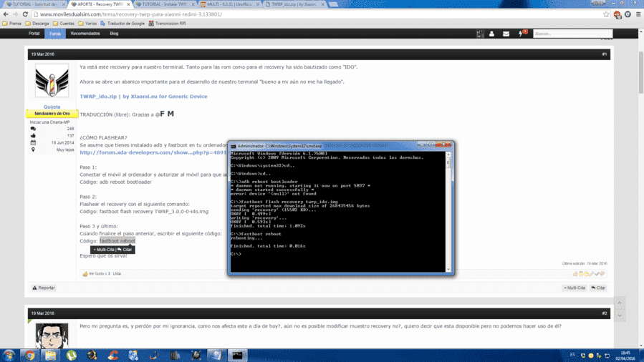Open post number #2 permalink
This screenshot has height=362, width=644.
click(x=604, y=313)
